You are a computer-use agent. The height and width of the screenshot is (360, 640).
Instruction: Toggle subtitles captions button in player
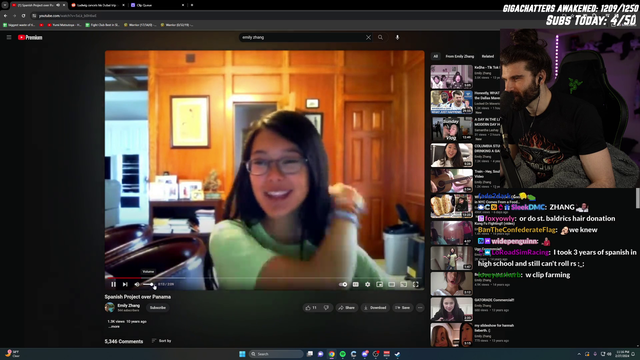coord(356,284)
